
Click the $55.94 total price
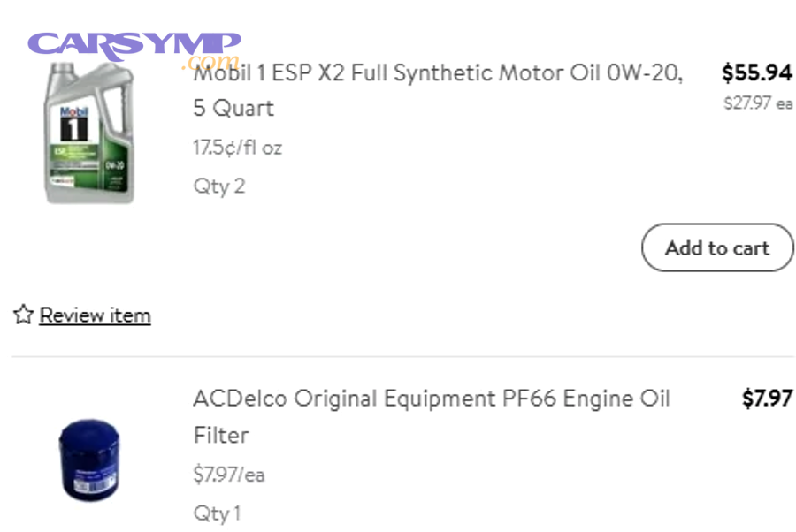tap(759, 74)
